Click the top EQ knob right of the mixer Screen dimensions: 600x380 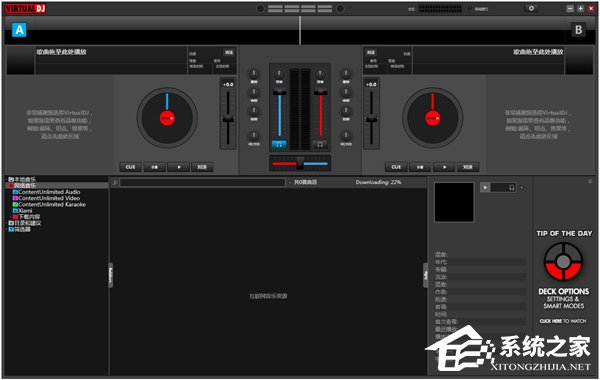point(346,73)
